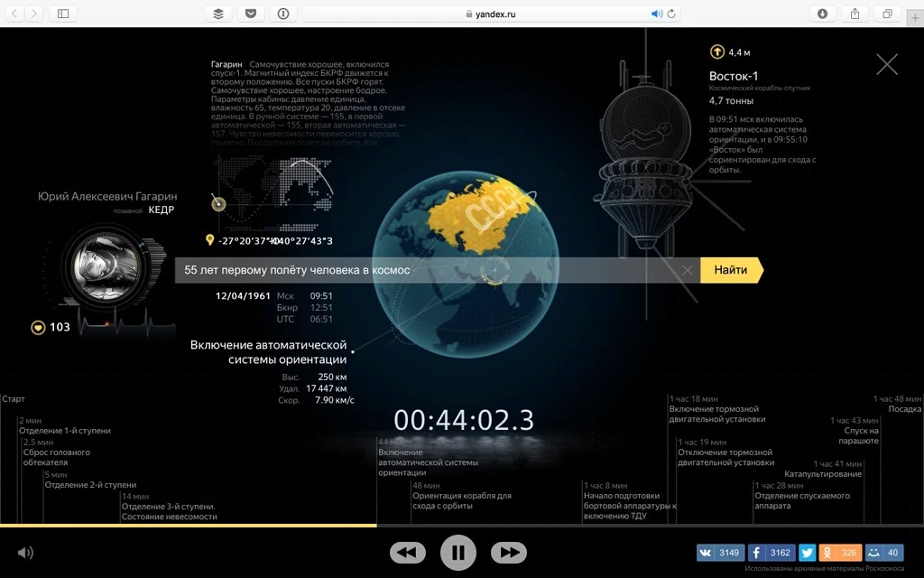Click the Найти search button
Screen dimensions: 924x578
click(x=731, y=270)
